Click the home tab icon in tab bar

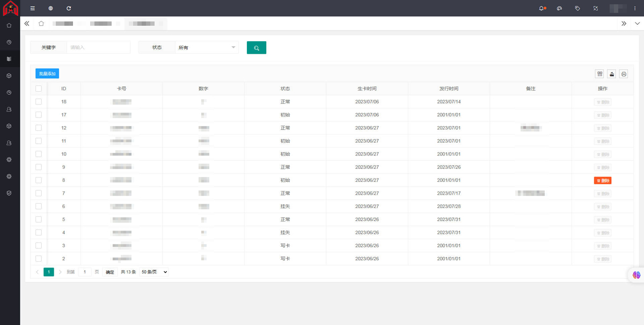coord(41,24)
